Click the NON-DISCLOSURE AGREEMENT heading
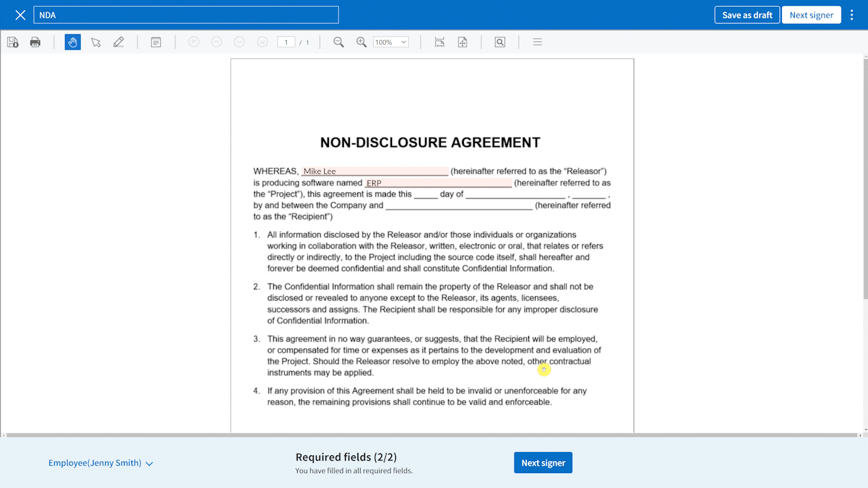Image resolution: width=868 pixels, height=488 pixels. coord(431,142)
